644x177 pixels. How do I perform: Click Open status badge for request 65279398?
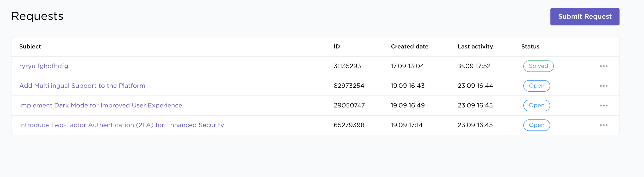(x=537, y=125)
